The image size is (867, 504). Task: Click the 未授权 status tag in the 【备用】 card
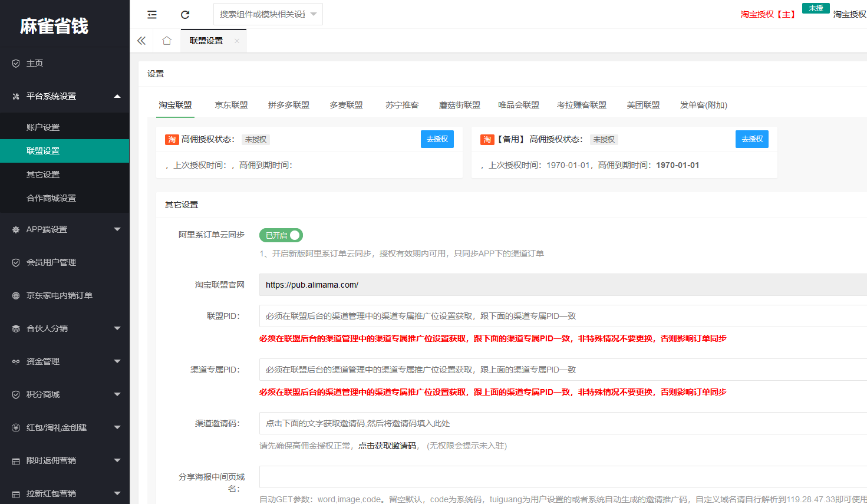604,140
